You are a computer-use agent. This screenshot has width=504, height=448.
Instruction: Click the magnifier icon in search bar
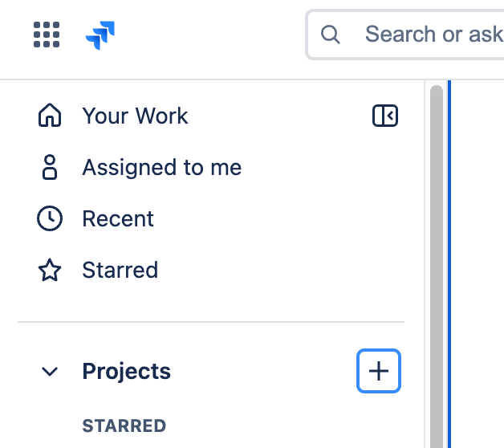[x=330, y=35]
